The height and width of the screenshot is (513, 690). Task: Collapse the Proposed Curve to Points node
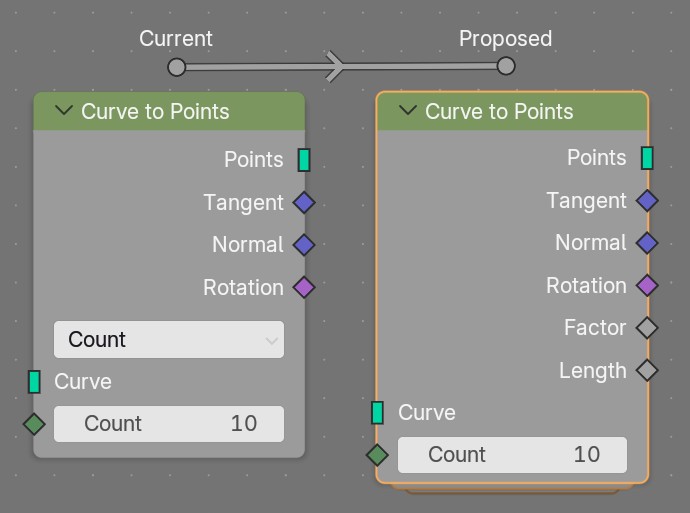(408, 110)
